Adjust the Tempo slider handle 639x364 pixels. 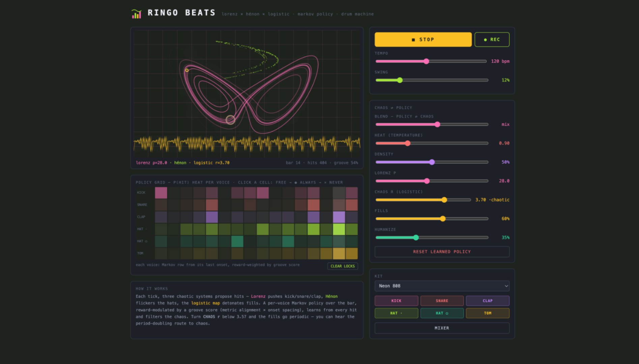[426, 61]
